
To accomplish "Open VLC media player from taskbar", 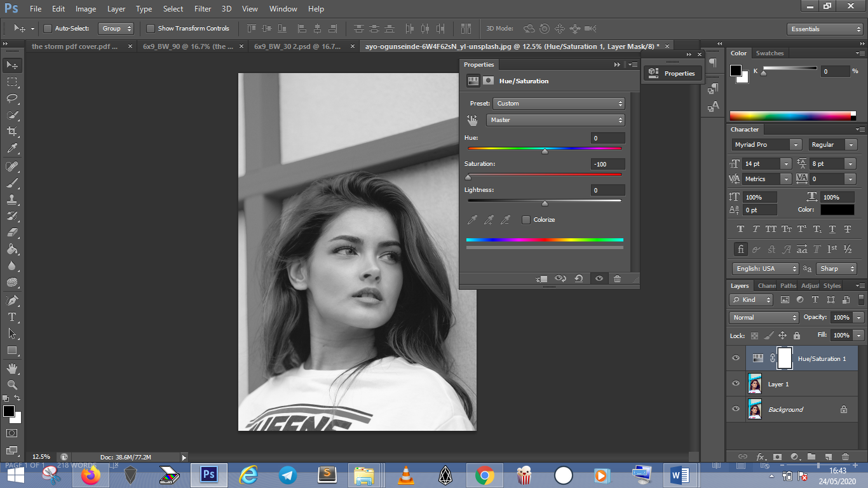I will pos(405,475).
